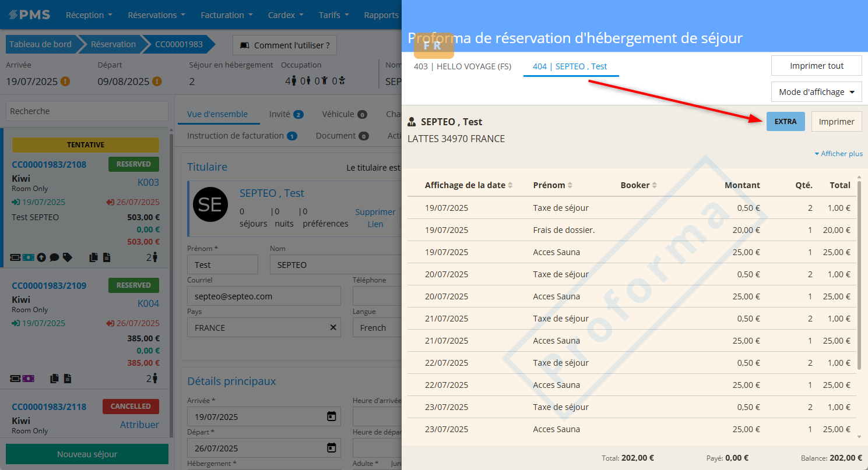Click the Imprimer tout button
Screen dimensions: 868x470
click(816, 66)
